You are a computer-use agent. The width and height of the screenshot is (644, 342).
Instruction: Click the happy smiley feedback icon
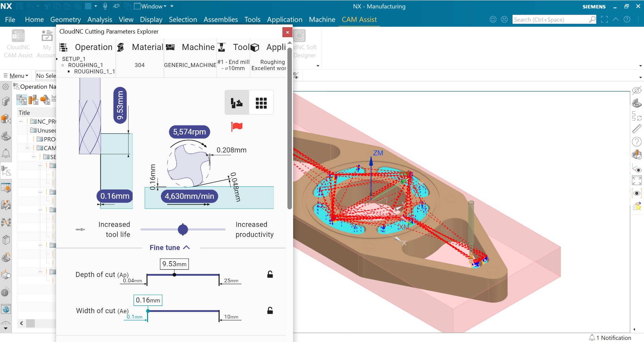(x=493, y=19)
